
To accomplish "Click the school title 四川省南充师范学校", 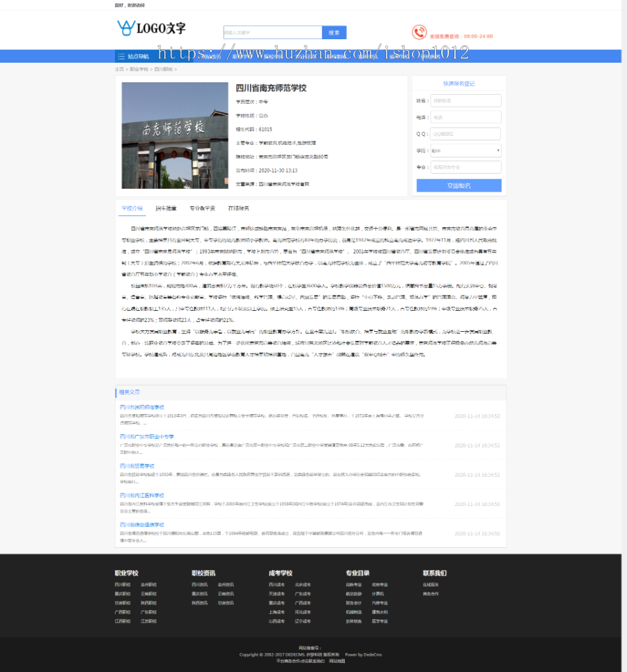I will tap(271, 88).
